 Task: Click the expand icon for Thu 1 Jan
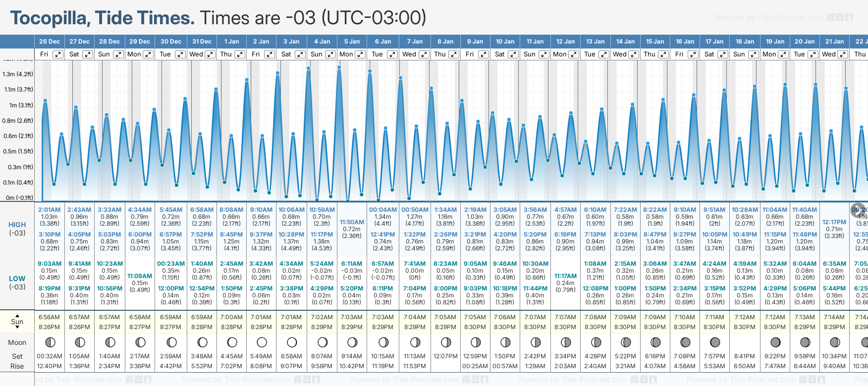(x=239, y=54)
